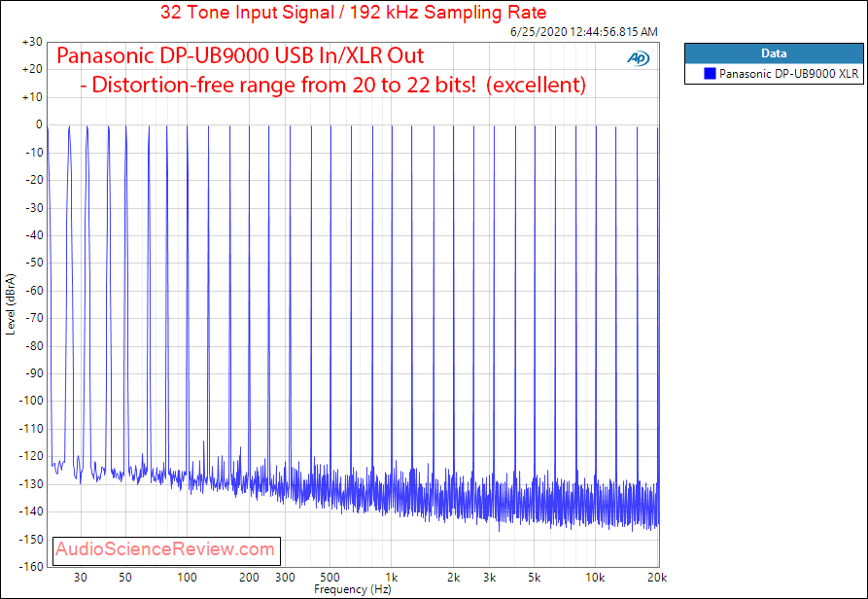Click the -80 level axis tick label

34,346
